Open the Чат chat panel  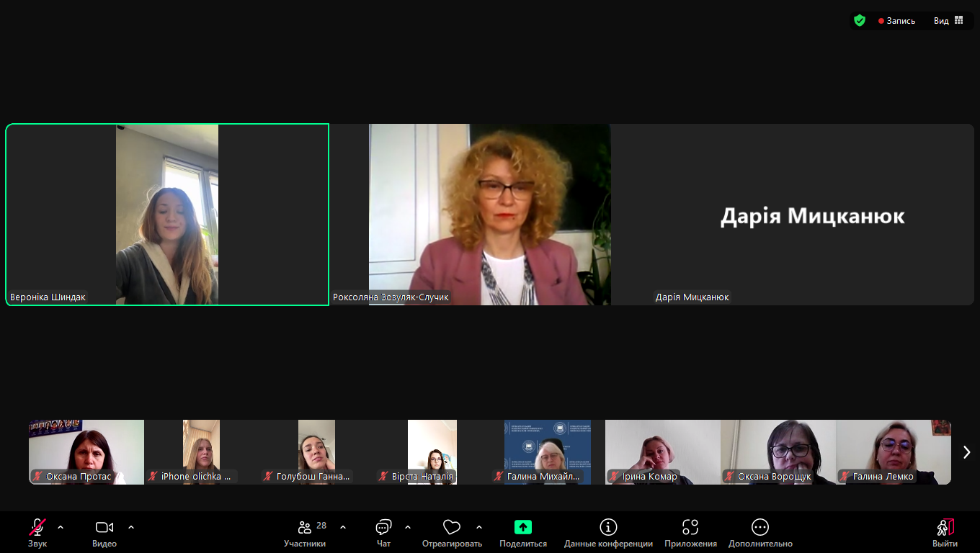point(383,528)
